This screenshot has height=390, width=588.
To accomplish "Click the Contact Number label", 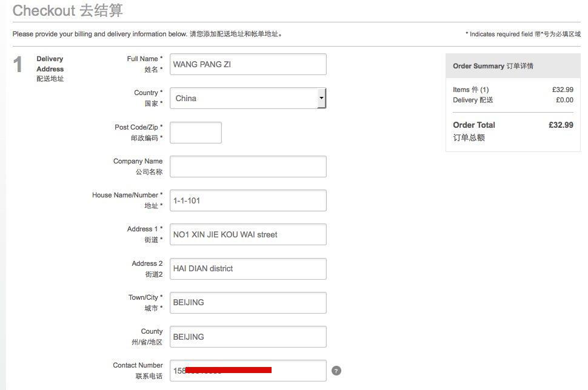I will click(138, 371).
